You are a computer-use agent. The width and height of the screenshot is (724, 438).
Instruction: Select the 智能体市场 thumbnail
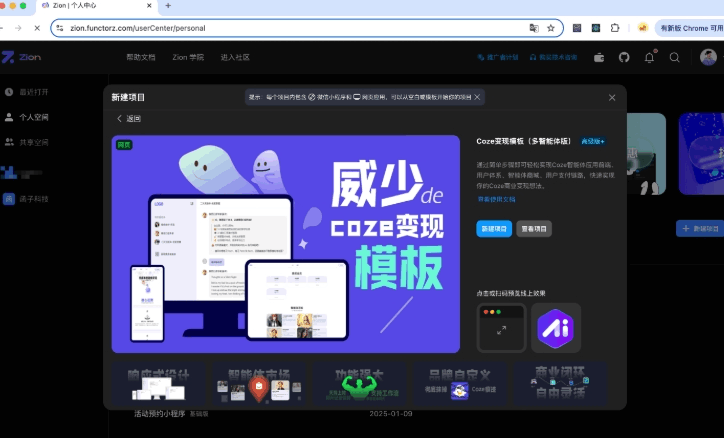pos(259,384)
